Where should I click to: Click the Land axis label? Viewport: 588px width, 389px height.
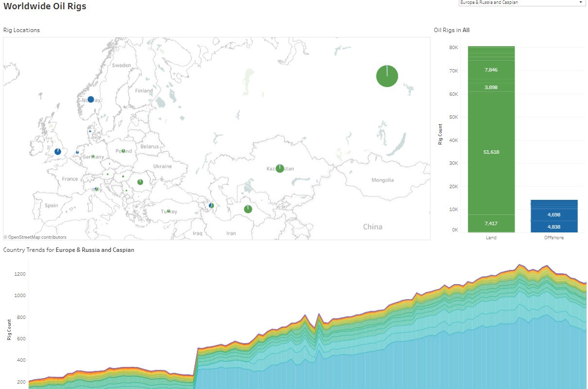[x=491, y=238]
